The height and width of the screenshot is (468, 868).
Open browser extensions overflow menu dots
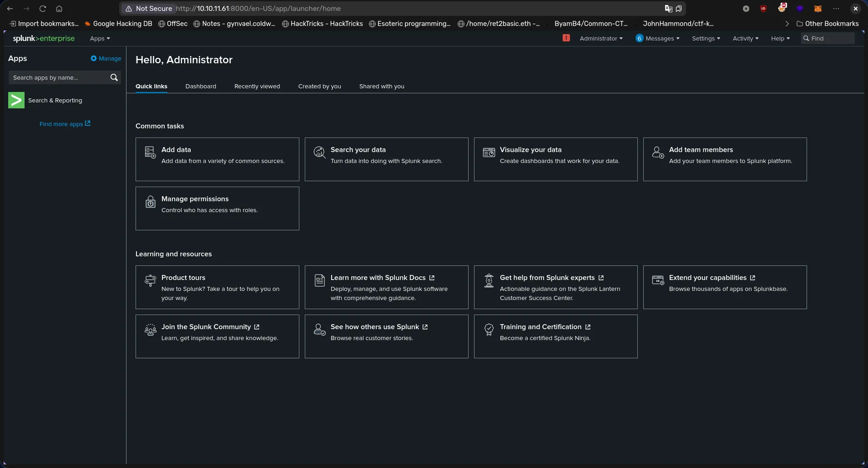[x=836, y=9]
